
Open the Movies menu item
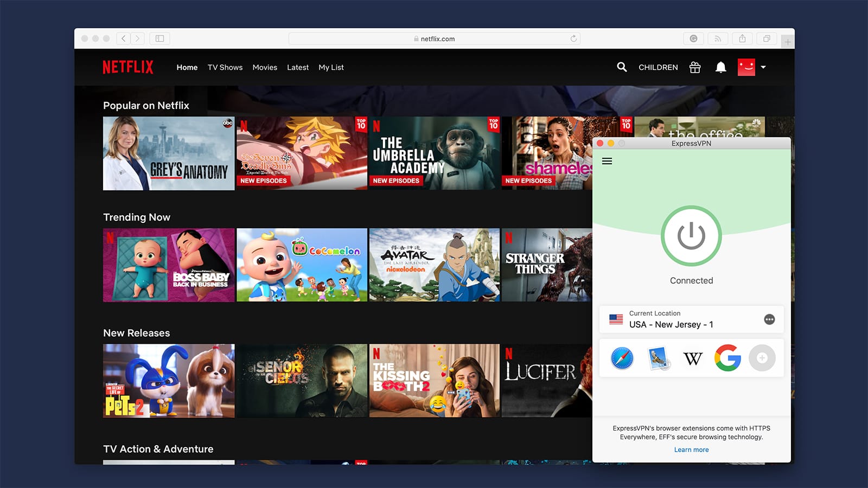(265, 67)
